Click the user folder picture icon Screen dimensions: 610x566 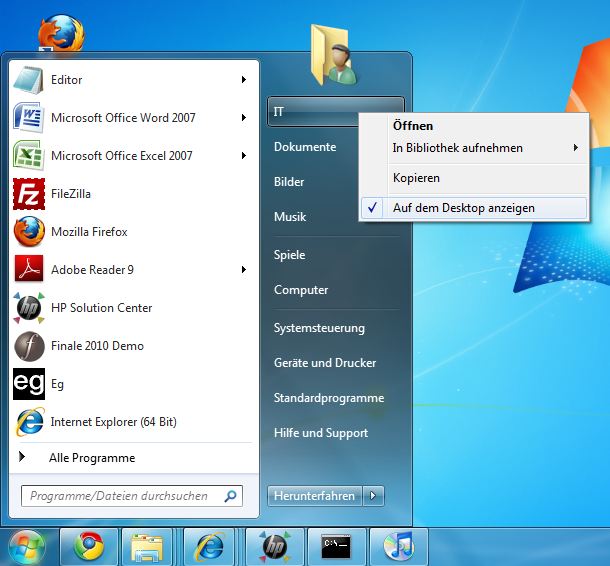coord(333,55)
